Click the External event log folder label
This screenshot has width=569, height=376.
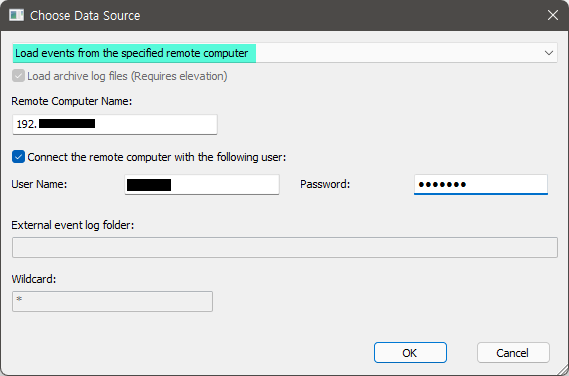tap(73, 225)
